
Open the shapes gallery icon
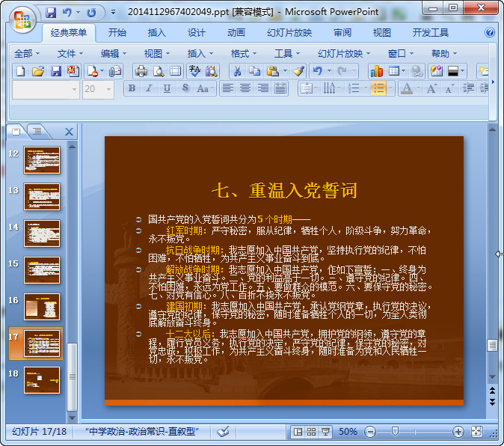[437, 71]
